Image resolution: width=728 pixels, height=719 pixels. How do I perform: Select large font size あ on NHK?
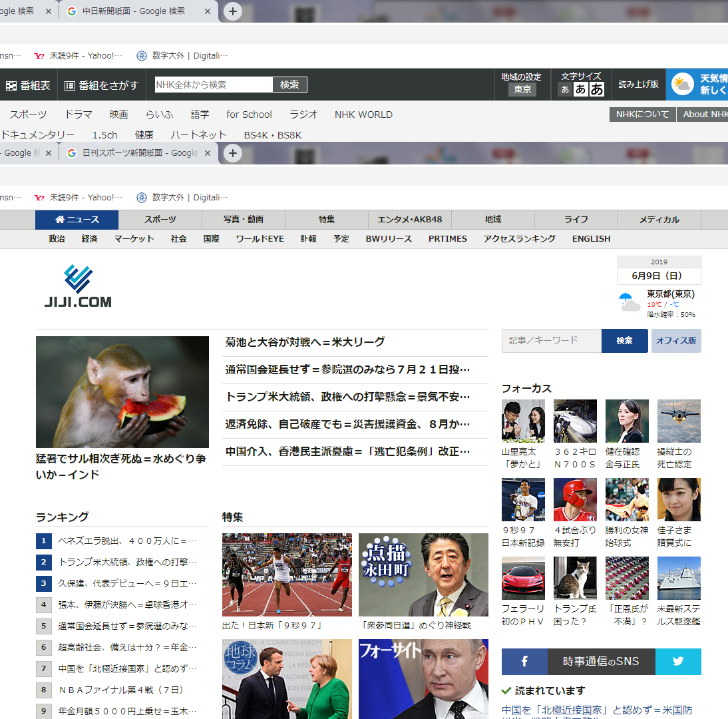(x=597, y=89)
